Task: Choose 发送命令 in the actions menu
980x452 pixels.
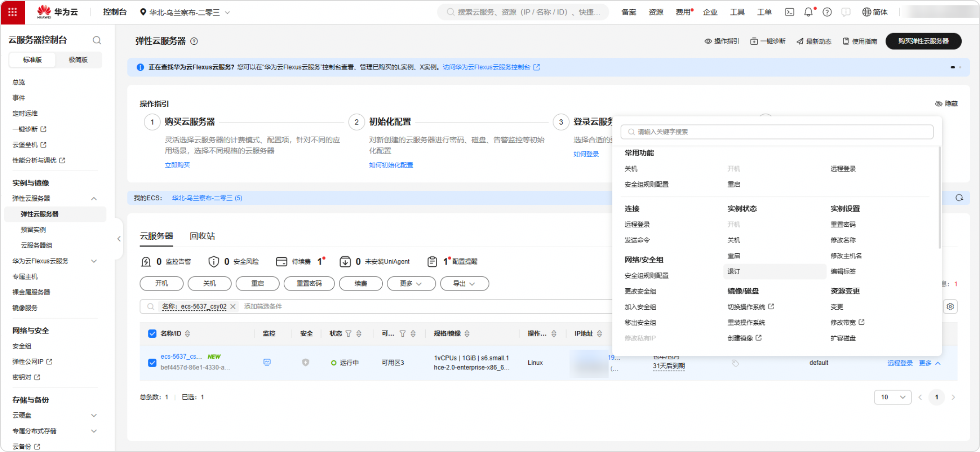Action: 637,240
